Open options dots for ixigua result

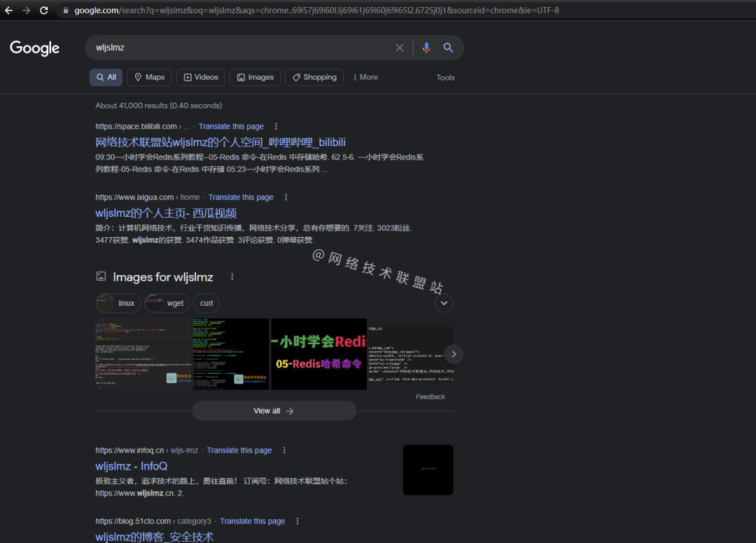[286, 197]
